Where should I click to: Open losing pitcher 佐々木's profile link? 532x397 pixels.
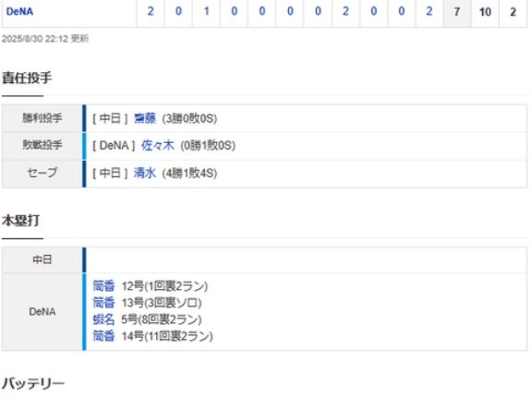tap(158, 146)
